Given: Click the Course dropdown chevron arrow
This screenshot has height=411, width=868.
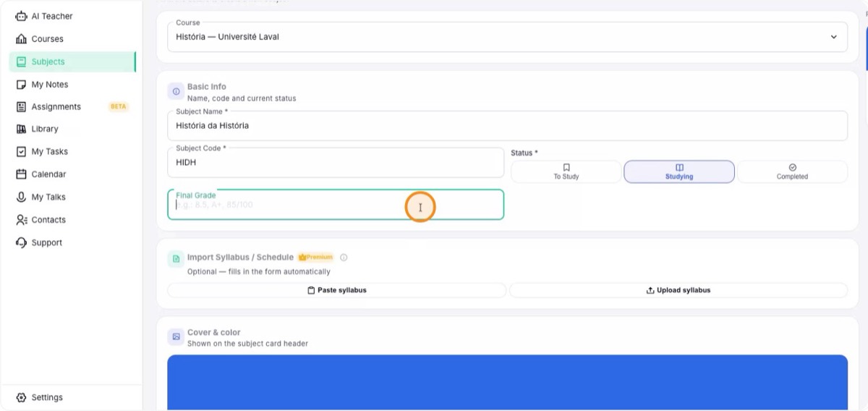Looking at the screenshot, I should [833, 37].
